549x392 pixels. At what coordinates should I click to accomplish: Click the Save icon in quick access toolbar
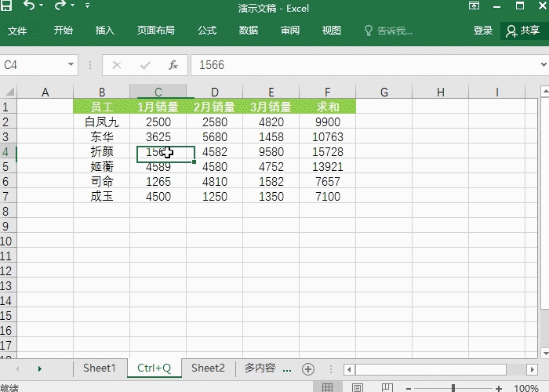click(6, 5)
